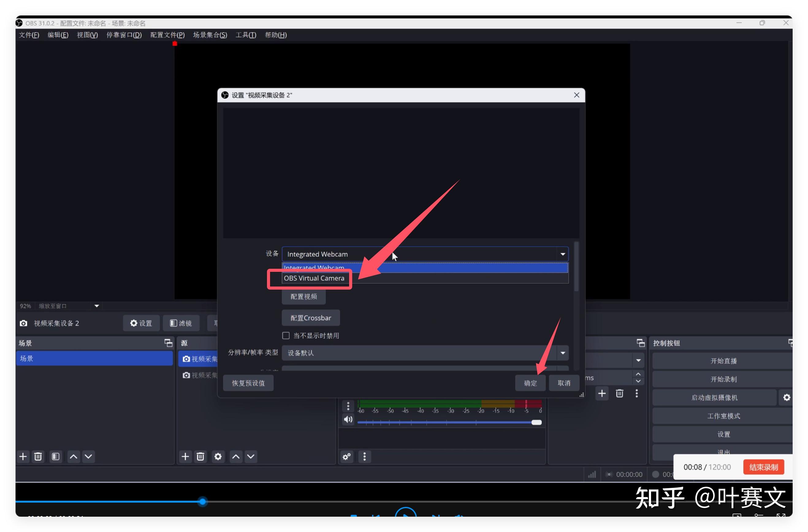This screenshot has height=532, width=808.
Task: Click the audio mixer volume slider
Action: coord(448,423)
